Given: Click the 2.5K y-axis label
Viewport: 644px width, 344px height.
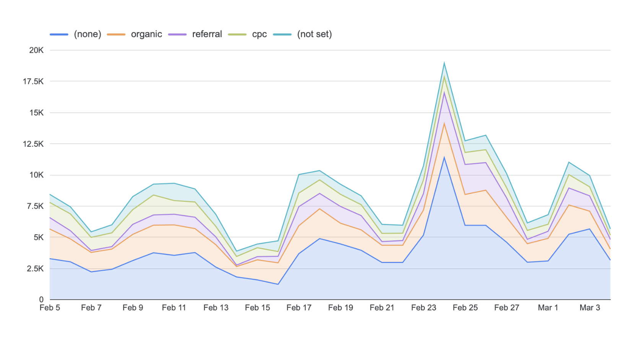Looking at the screenshot, I should point(35,269).
